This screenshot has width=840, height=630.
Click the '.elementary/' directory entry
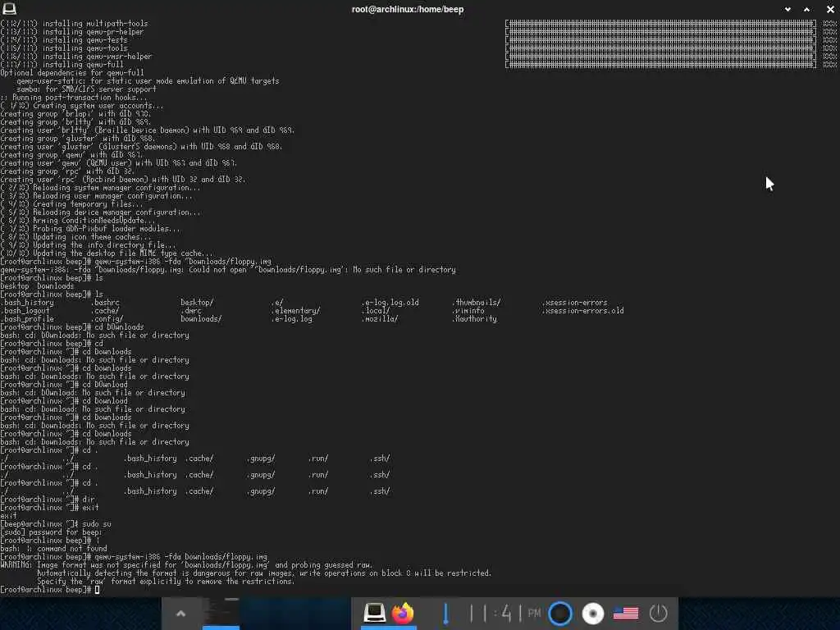pyautogui.click(x=295, y=311)
